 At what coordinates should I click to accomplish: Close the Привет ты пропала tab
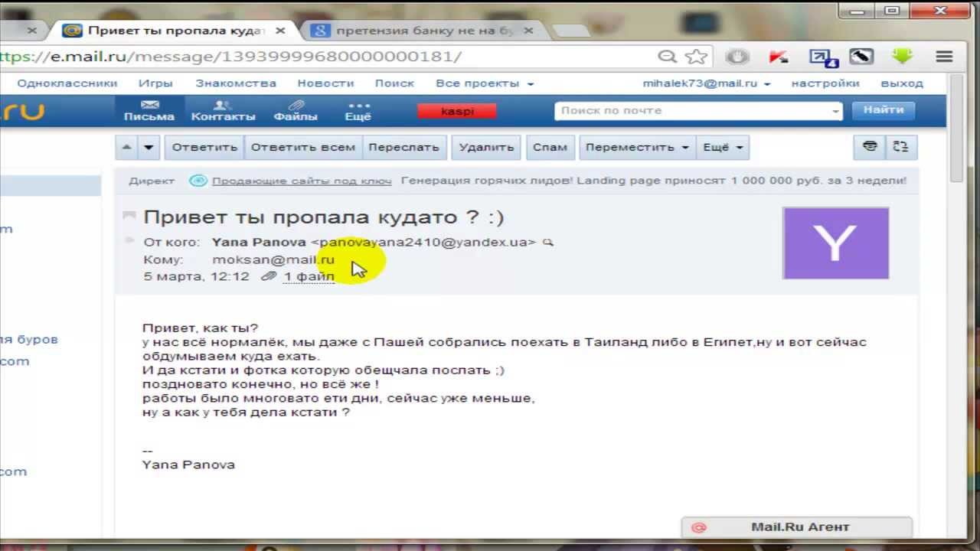[280, 31]
